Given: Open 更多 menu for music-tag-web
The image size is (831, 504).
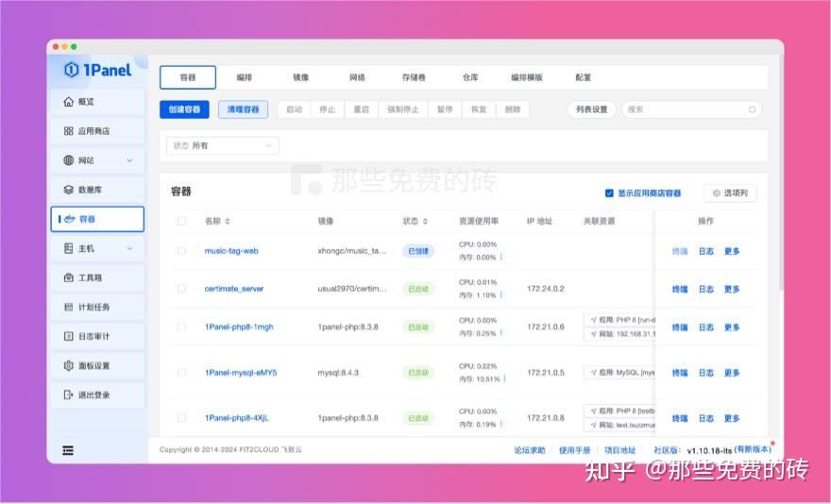Looking at the screenshot, I should (x=732, y=251).
